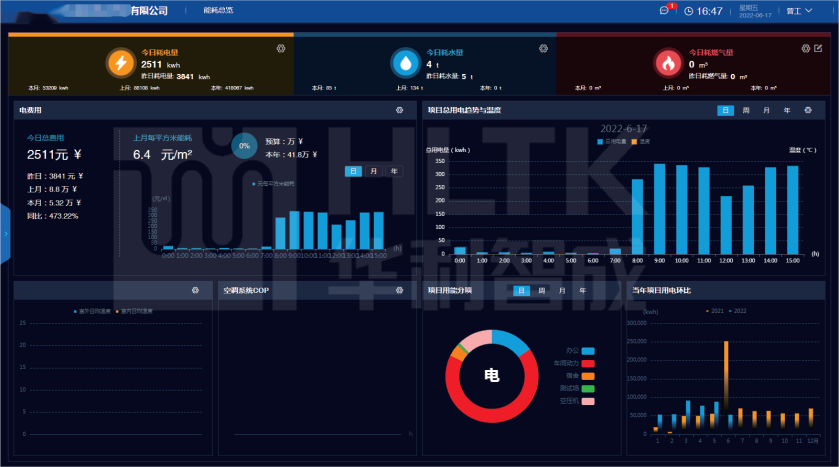Select 月 tab in electricity cost panel
Screen dimensions: 839x467
coord(374,171)
